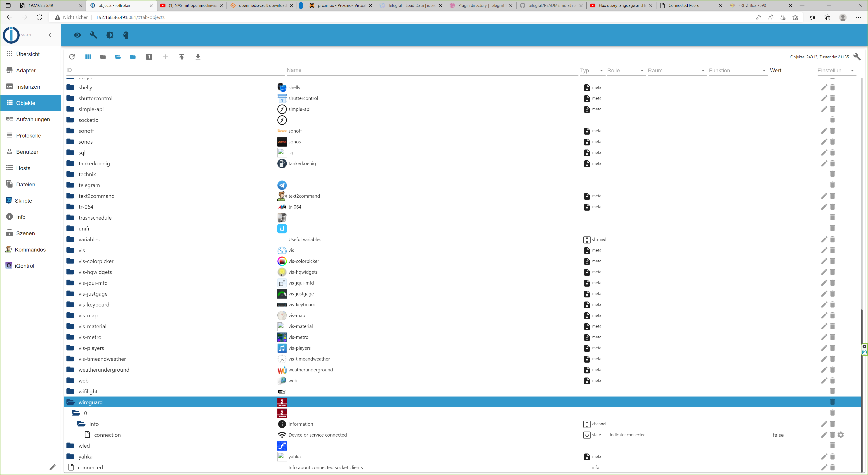This screenshot has width=868, height=475.
Task: Open Protokolle in the sidebar
Action: 28,135
